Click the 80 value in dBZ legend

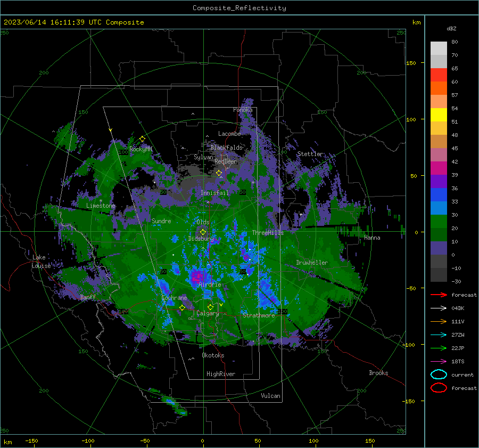coord(455,42)
